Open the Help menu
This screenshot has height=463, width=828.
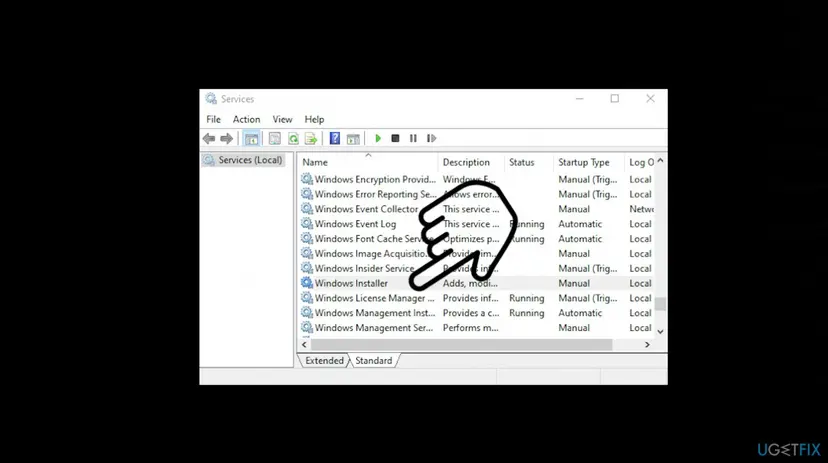314,119
